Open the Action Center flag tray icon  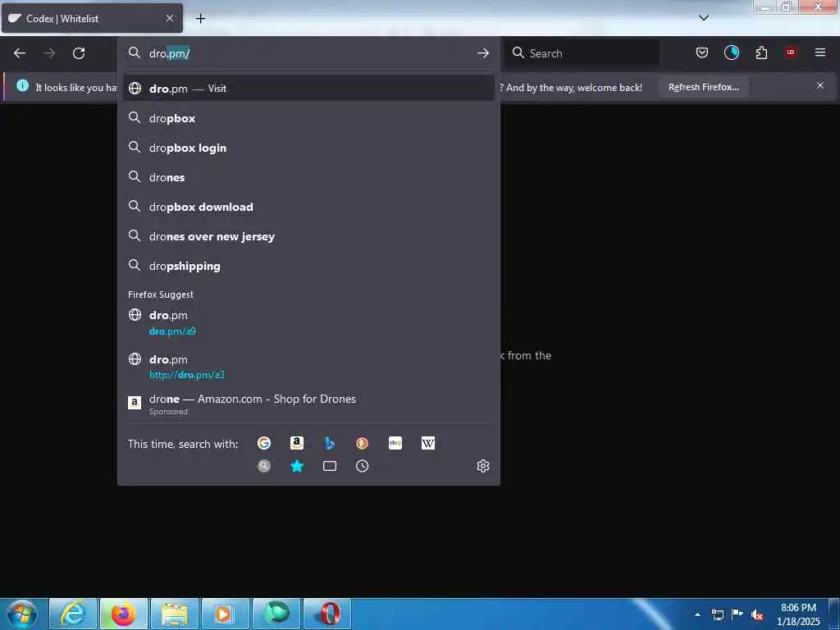737,614
